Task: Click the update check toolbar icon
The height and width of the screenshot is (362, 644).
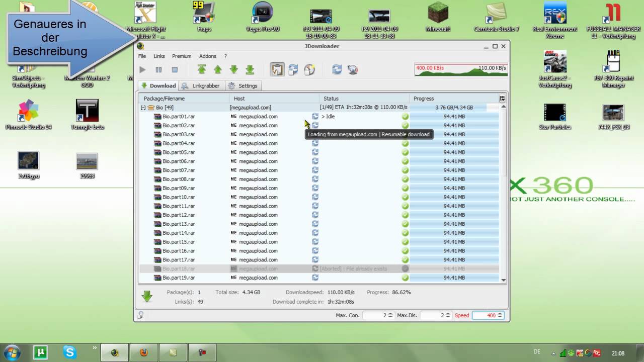Action: (x=353, y=69)
